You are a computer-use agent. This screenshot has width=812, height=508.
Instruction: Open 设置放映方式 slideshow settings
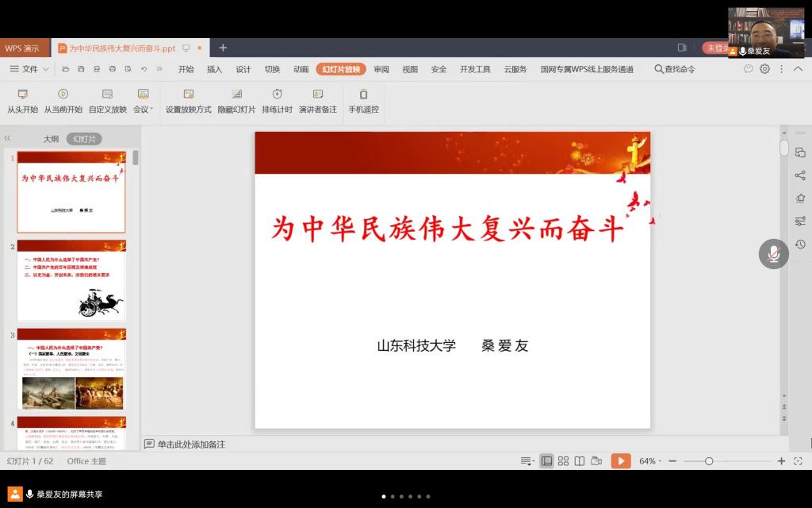point(189,101)
